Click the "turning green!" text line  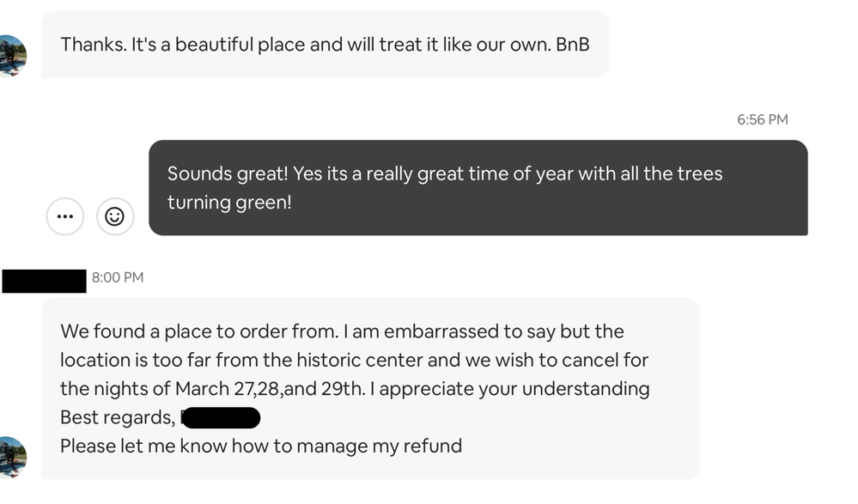coord(229,202)
